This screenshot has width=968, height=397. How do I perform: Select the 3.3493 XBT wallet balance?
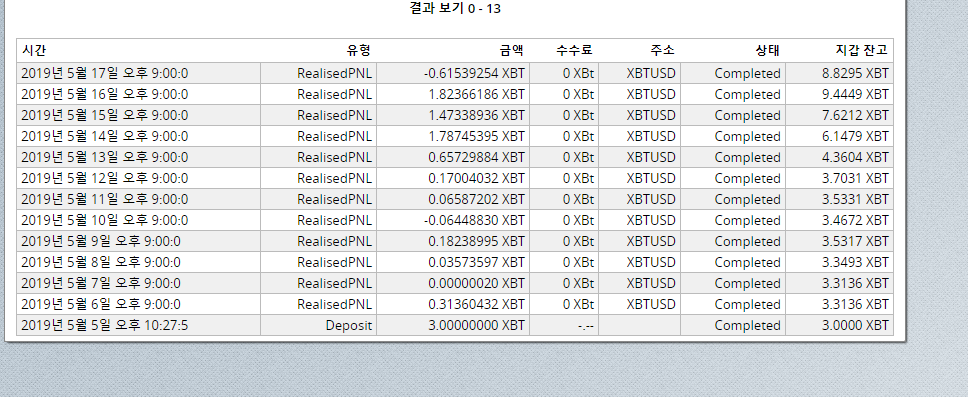tap(840, 262)
